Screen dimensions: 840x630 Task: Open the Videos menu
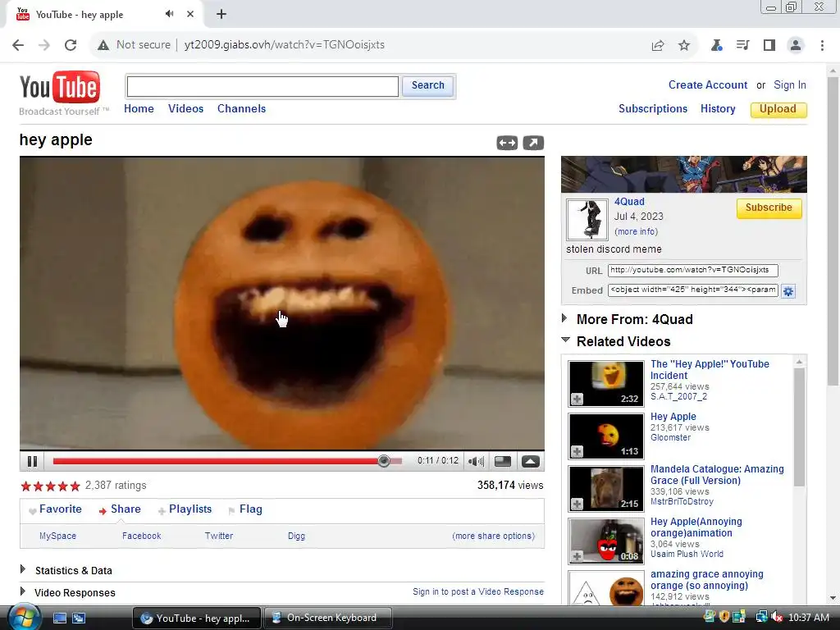click(186, 109)
